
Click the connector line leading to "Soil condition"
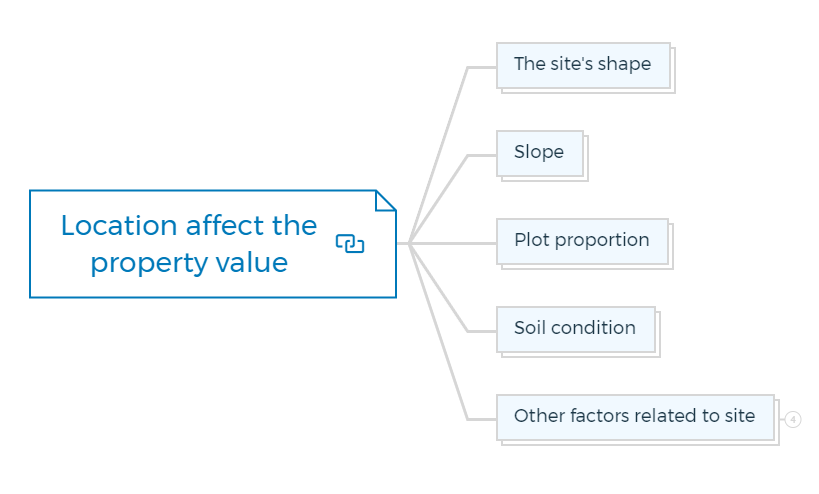(x=438, y=288)
